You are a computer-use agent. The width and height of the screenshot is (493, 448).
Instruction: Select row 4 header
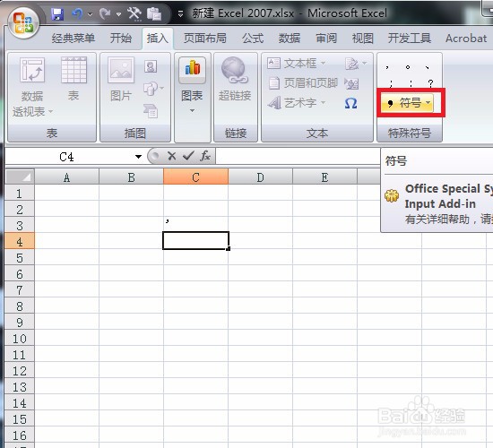(x=20, y=241)
